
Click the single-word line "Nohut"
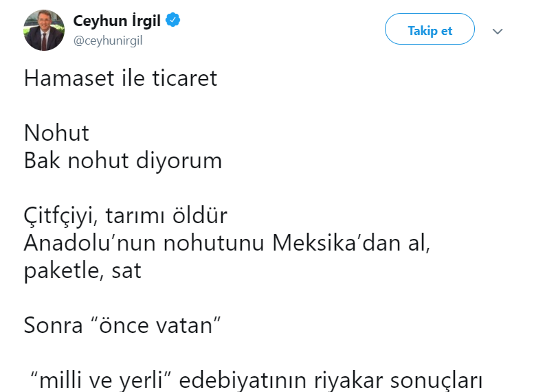click(x=56, y=132)
